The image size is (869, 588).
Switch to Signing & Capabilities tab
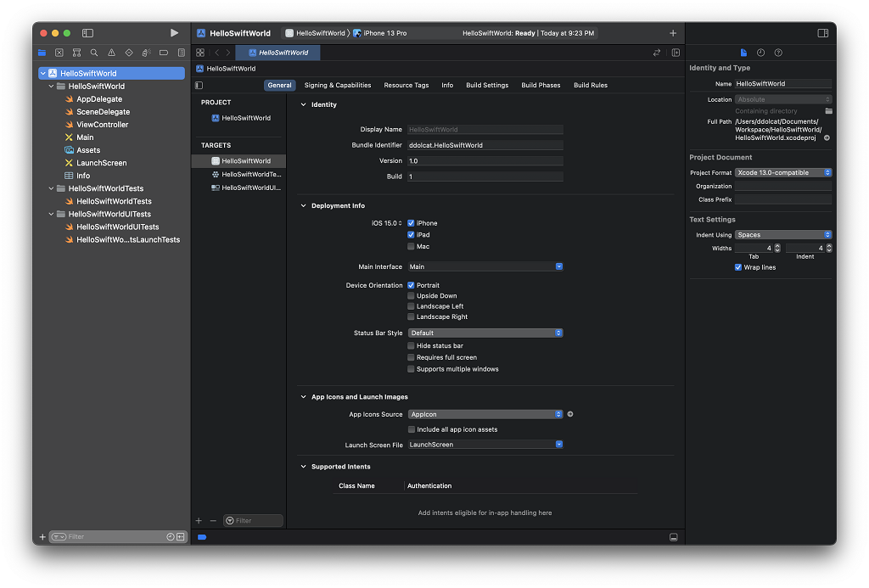coord(337,86)
